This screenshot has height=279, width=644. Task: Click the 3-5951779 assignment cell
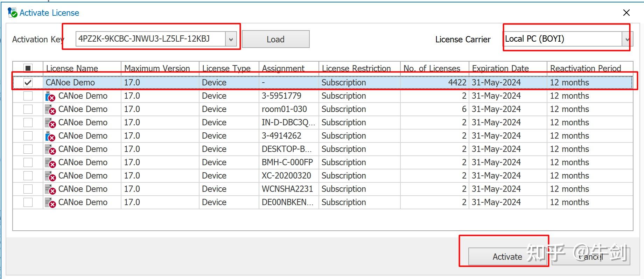click(289, 96)
